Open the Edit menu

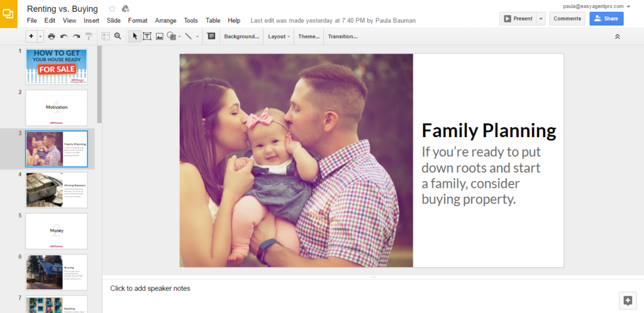tap(50, 21)
